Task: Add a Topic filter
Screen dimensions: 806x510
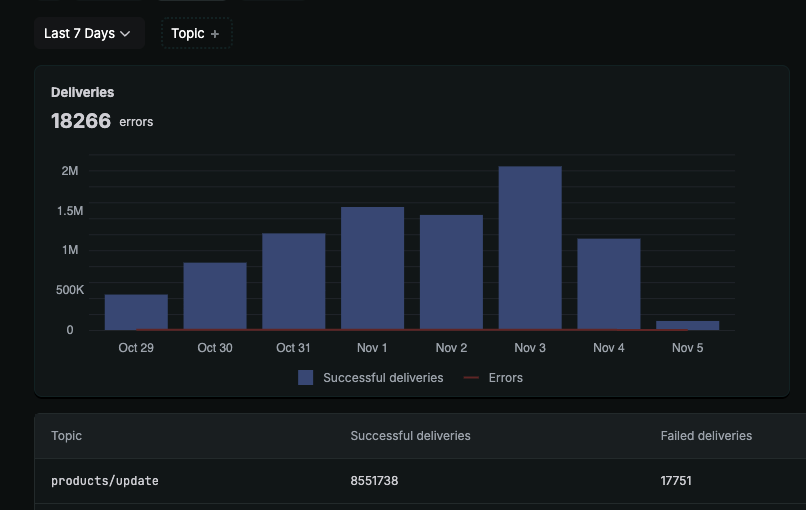Action: pos(197,33)
